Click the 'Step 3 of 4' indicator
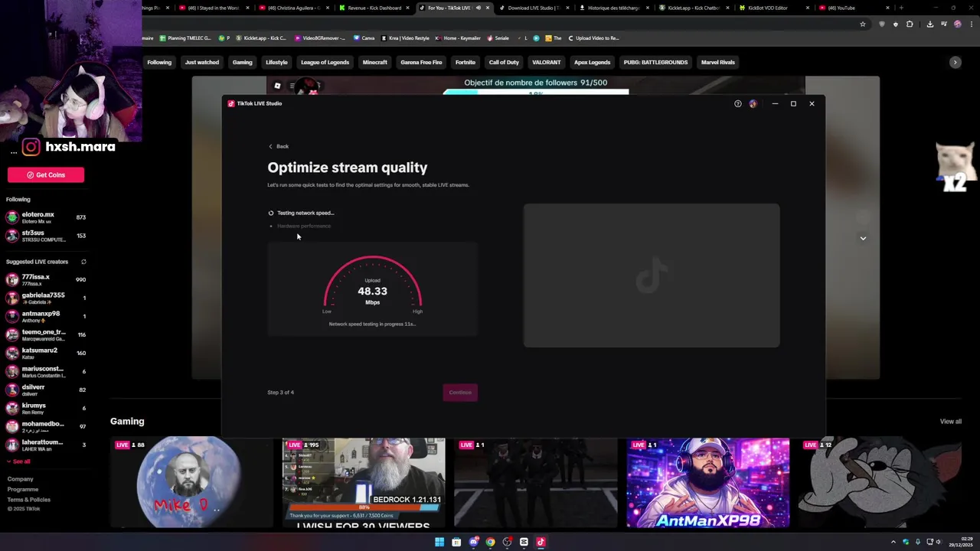The image size is (980, 551). click(280, 393)
